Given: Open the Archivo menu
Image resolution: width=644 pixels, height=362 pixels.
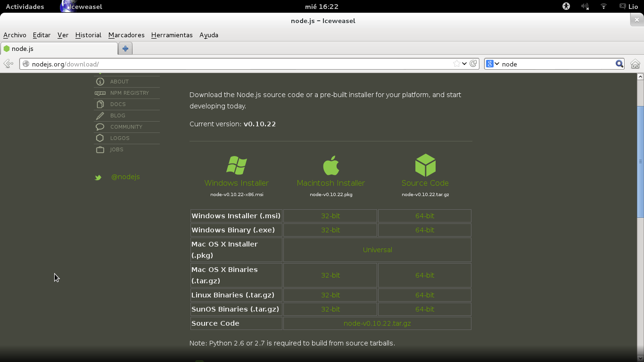Looking at the screenshot, I should [x=15, y=35].
